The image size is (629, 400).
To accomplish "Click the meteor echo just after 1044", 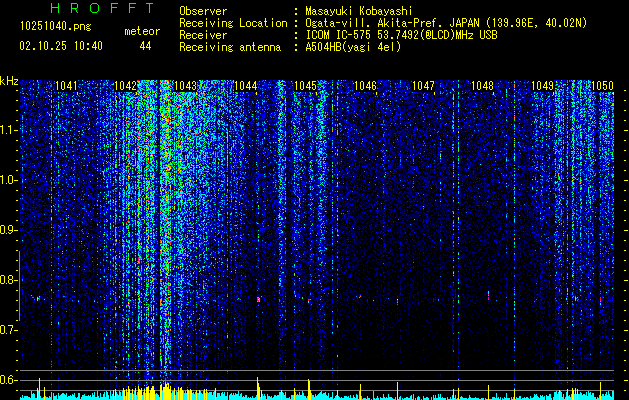I will 258,299.
